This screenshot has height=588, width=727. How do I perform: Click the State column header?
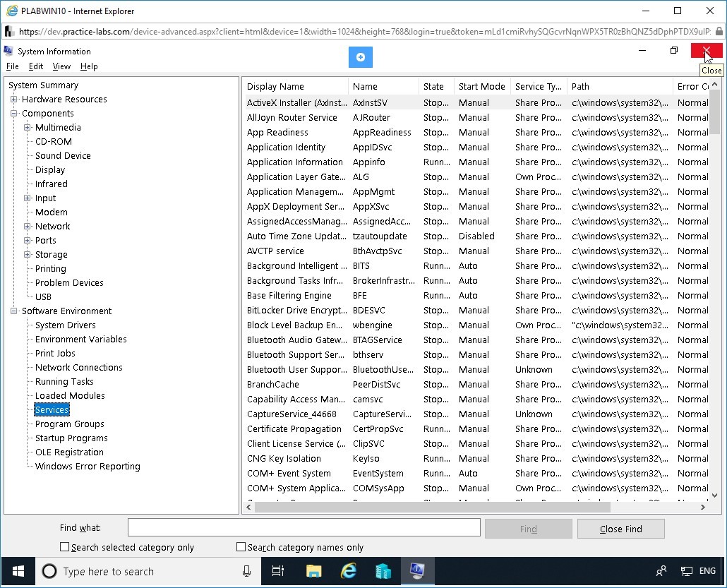click(435, 86)
